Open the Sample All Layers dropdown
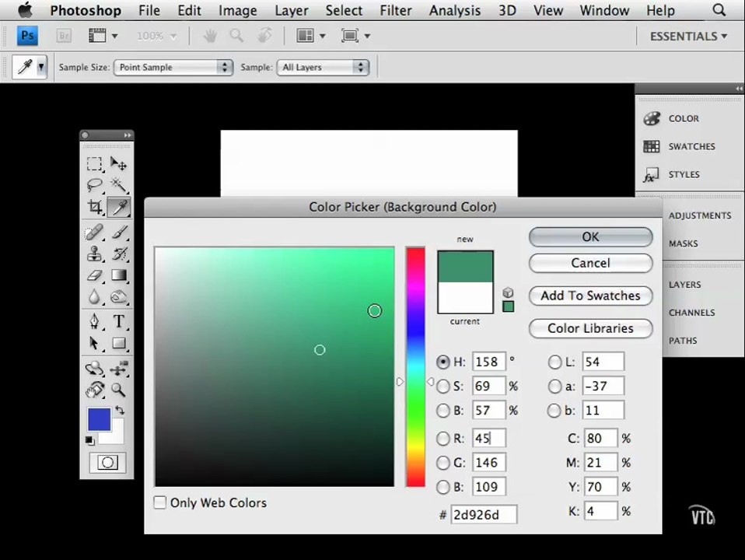The image size is (745, 560). coord(323,67)
